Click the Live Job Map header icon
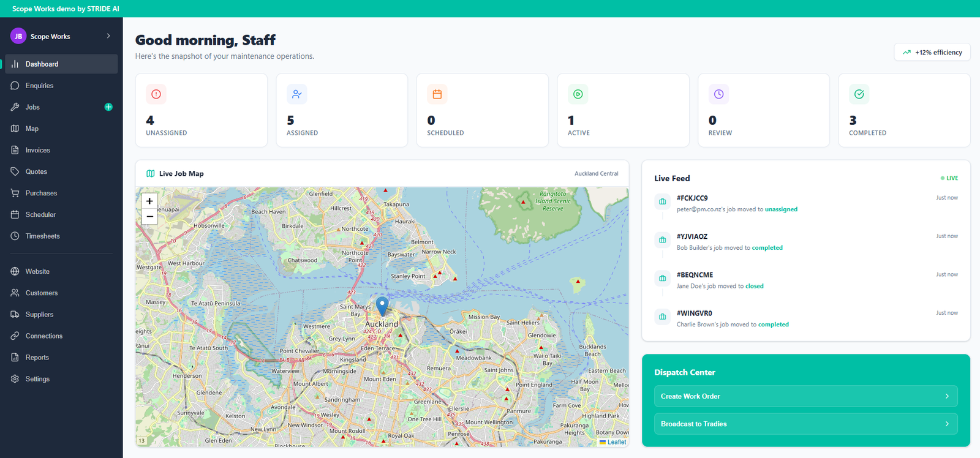Screen dimensions: 980x458 pyautogui.click(x=151, y=174)
